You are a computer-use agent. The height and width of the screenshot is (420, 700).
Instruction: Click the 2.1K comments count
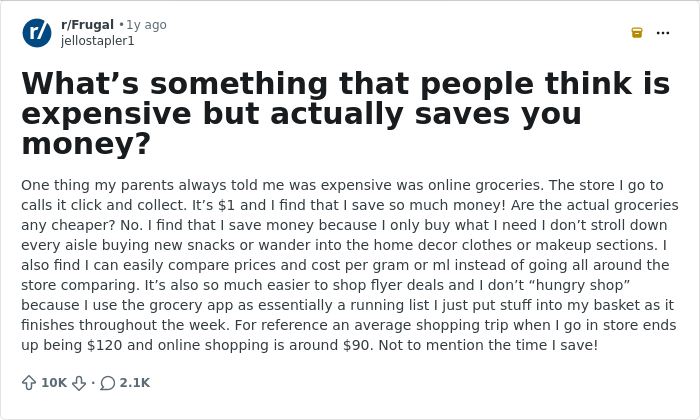click(135, 383)
